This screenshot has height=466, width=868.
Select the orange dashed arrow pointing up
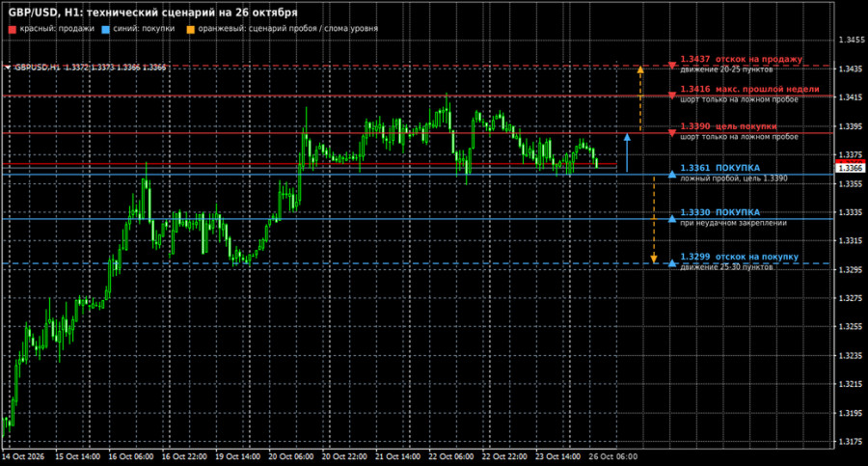[x=640, y=98]
